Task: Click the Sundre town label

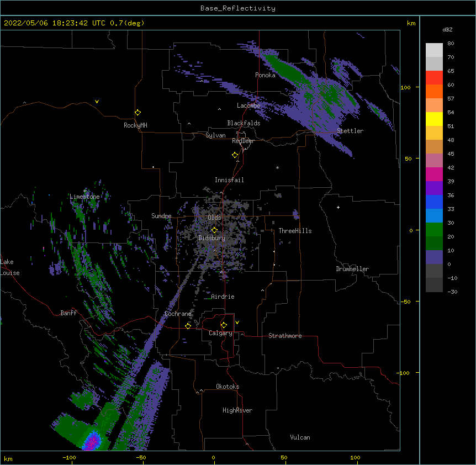Action: pos(161,216)
